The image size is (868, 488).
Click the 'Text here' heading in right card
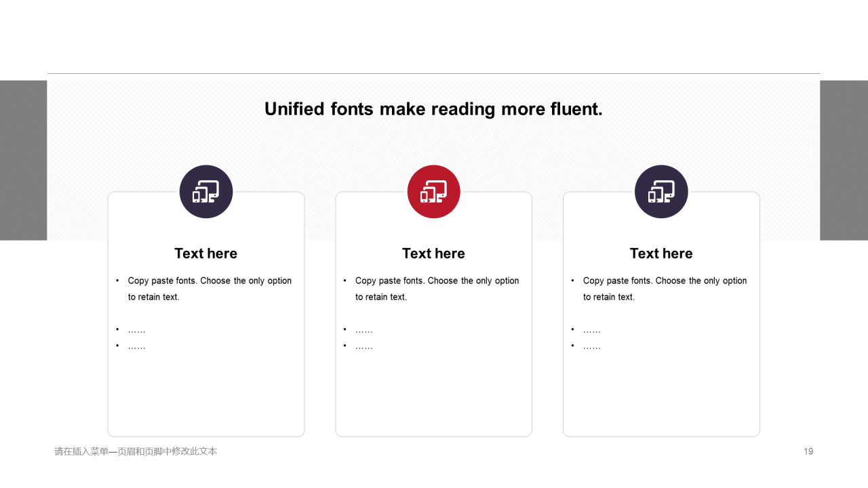click(x=661, y=253)
